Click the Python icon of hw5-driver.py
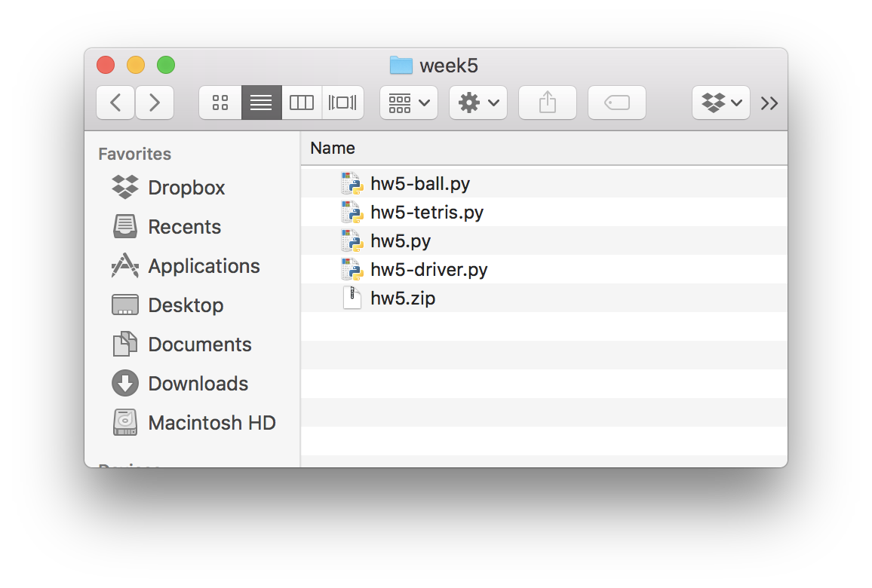 [352, 270]
